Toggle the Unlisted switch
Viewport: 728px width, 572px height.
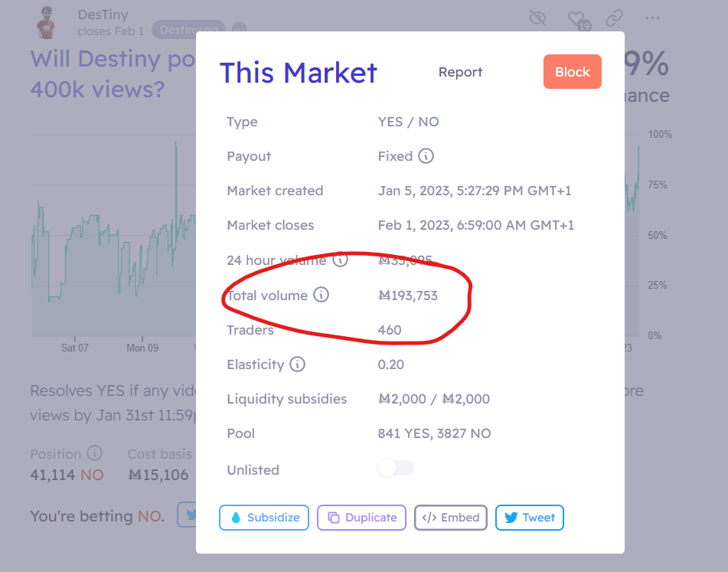pyautogui.click(x=396, y=468)
